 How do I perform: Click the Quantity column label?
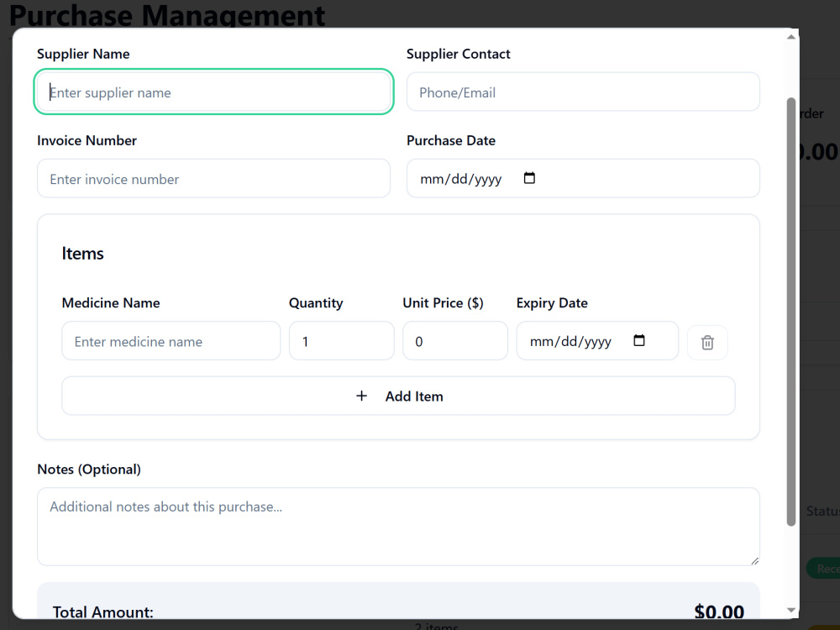[316, 302]
